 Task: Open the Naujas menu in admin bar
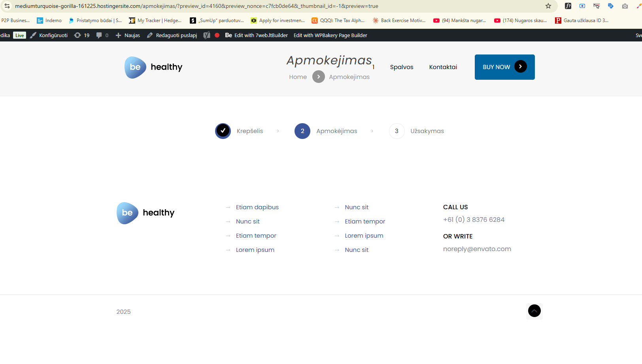[x=128, y=35]
